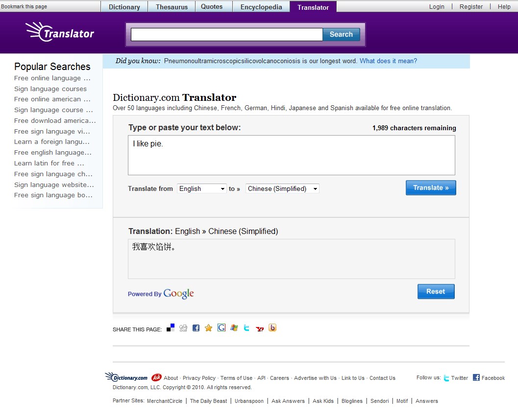518x420 pixels.
Task: Share page via Twitter bird icon
Action: point(247,328)
